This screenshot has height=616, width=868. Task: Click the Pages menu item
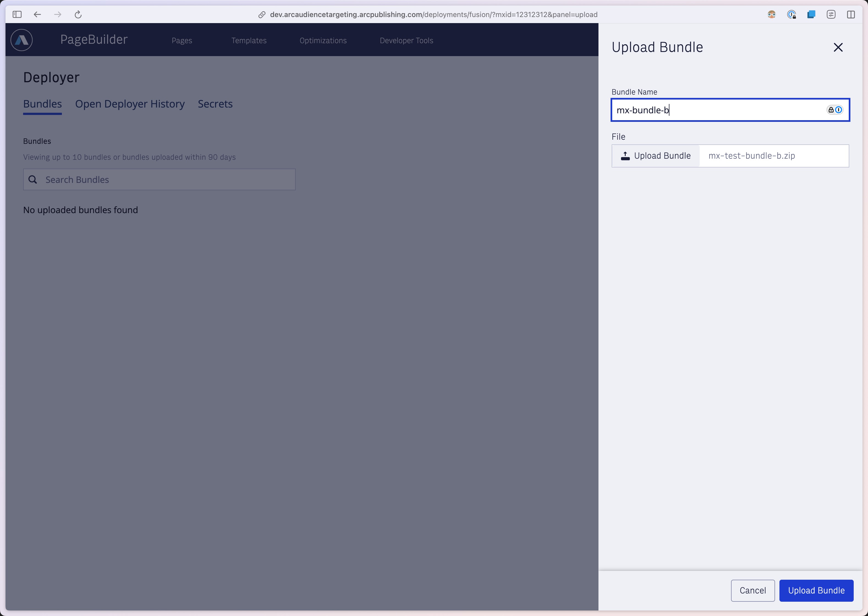click(181, 40)
